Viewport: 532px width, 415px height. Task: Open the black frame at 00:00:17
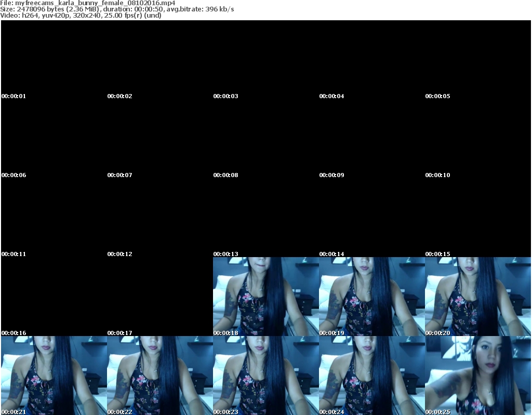click(x=160, y=297)
